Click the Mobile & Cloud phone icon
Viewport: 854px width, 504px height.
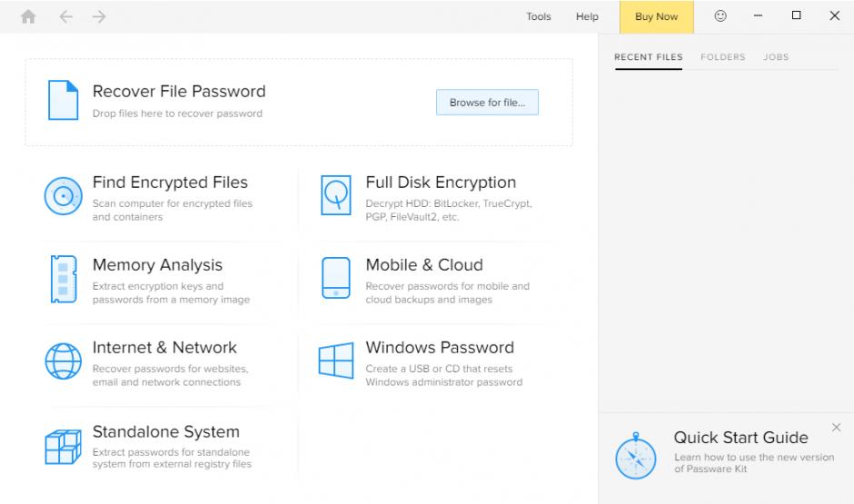click(x=336, y=279)
